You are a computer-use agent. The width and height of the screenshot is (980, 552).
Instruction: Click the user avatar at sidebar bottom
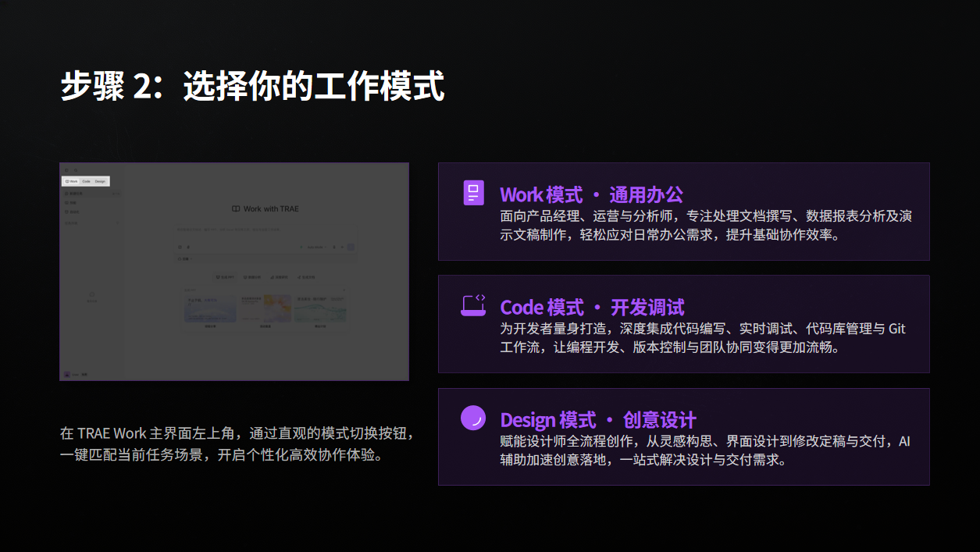click(x=66, y=374)
